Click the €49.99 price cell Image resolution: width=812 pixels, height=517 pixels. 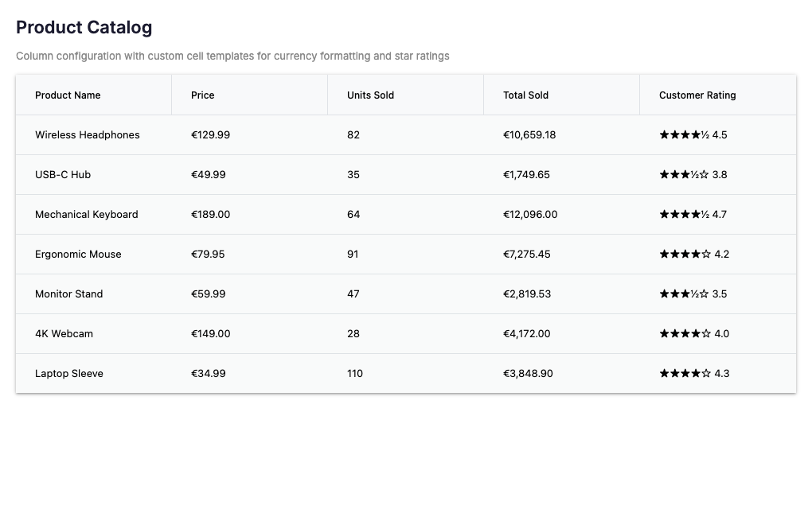(209, 175)
